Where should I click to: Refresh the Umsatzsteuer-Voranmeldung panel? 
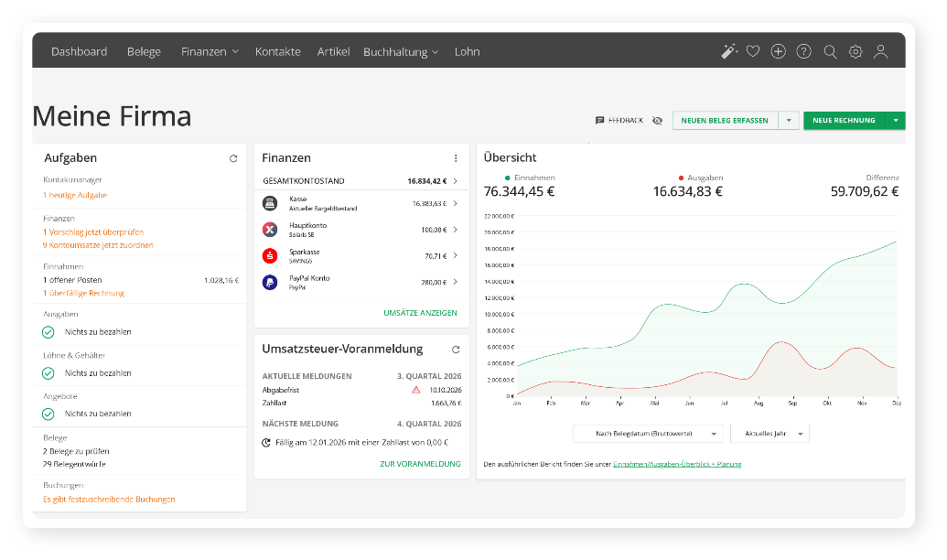pos(456,350)
